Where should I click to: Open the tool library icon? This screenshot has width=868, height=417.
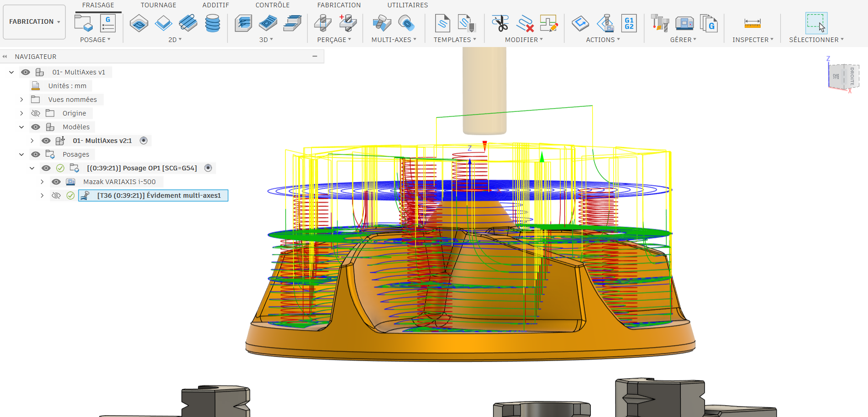point(659,23)
